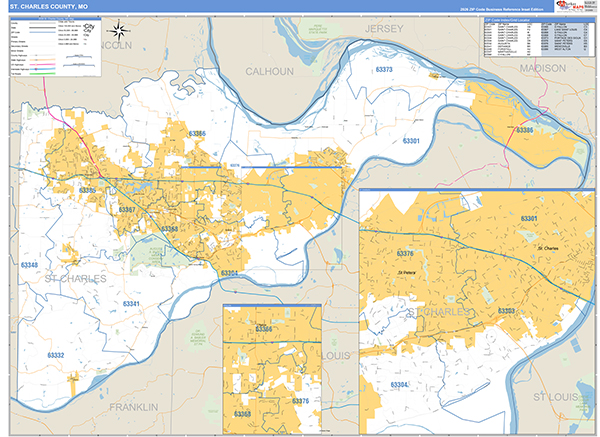Click the CALHOUN county label
The height and width of the screenshot is (437, 600).
click(269, 72)
